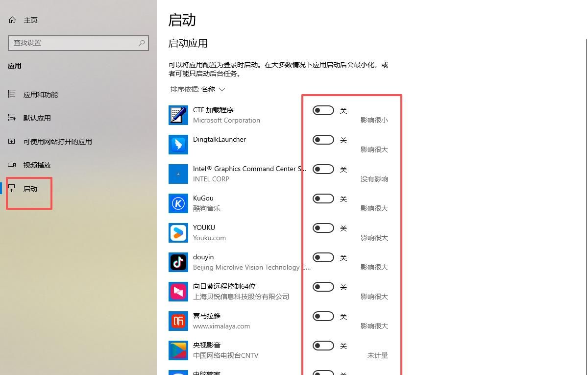588x375 pixels.
Task: Click the YOUKU app icon
Action: (x=178, y=232)
